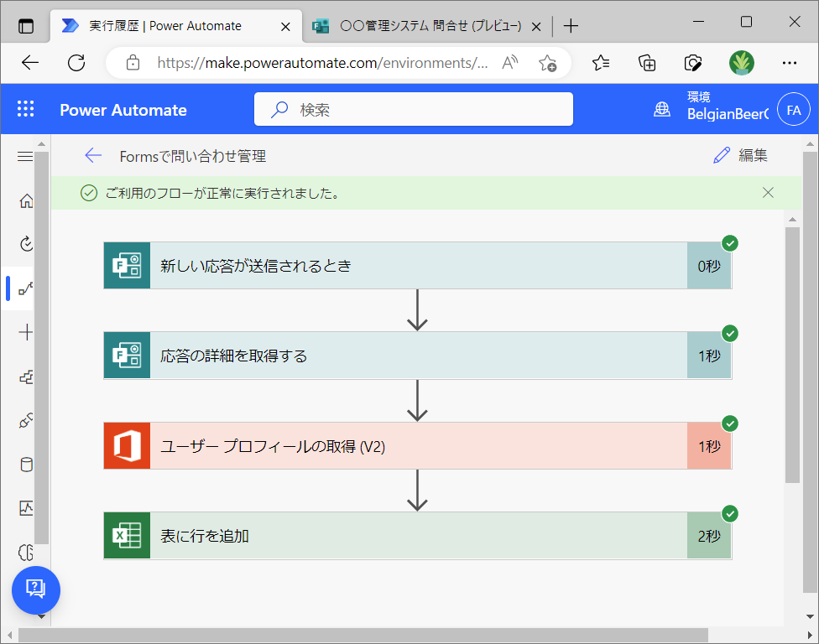
Task: Open AI Builder brain sidebar icon
Action: (26, 552)
